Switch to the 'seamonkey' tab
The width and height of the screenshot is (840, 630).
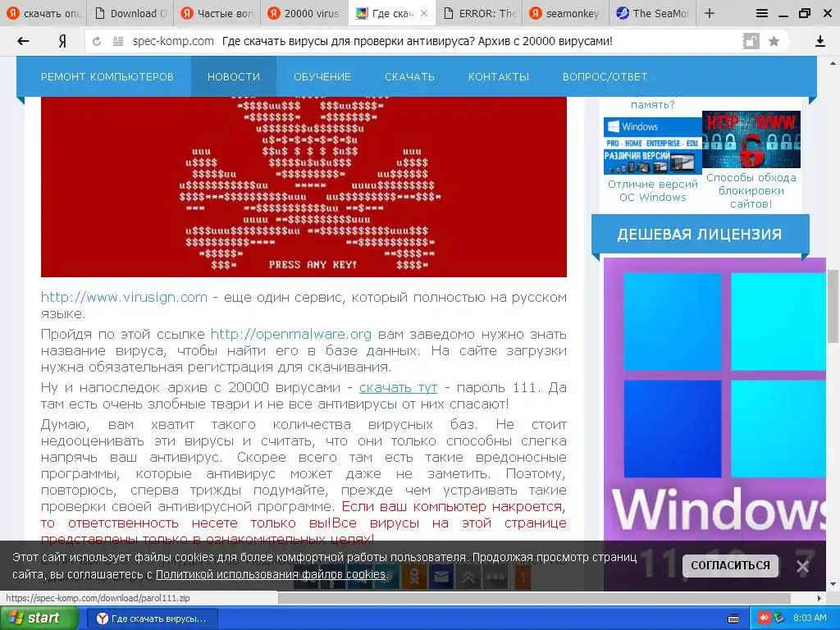click(x=566, y=13)
